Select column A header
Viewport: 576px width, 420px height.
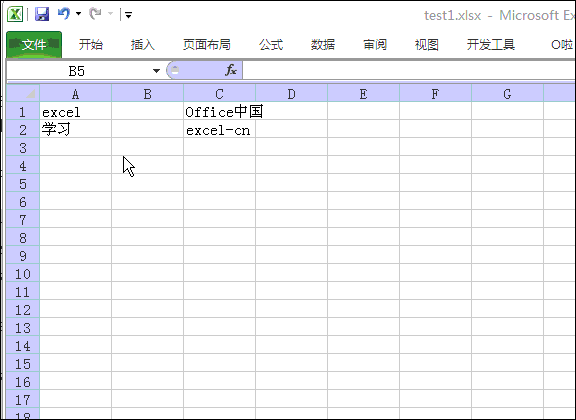(x=75, y=94)
